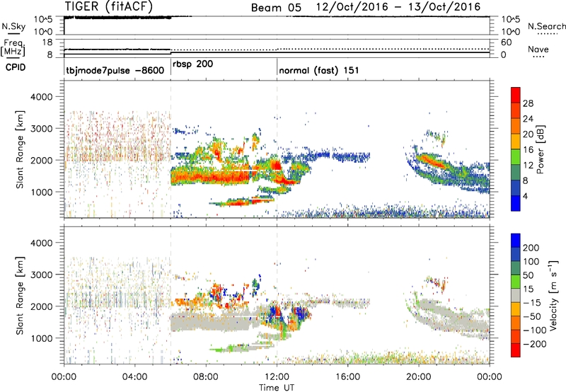Image resolution: width=566 pixels, height=392 pixels.
Task: Click the Slant Range label of velocity panel
Action: point(20,295)
